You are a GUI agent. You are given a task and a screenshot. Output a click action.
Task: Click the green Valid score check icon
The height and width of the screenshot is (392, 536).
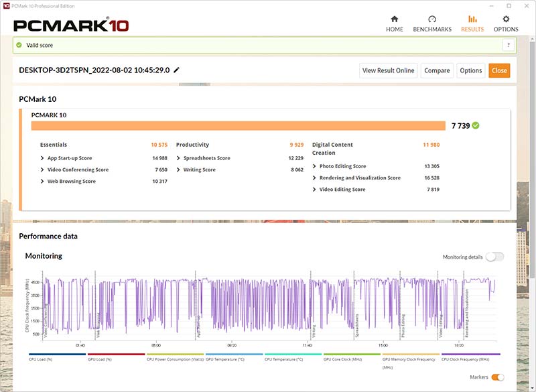click(19, 46)
